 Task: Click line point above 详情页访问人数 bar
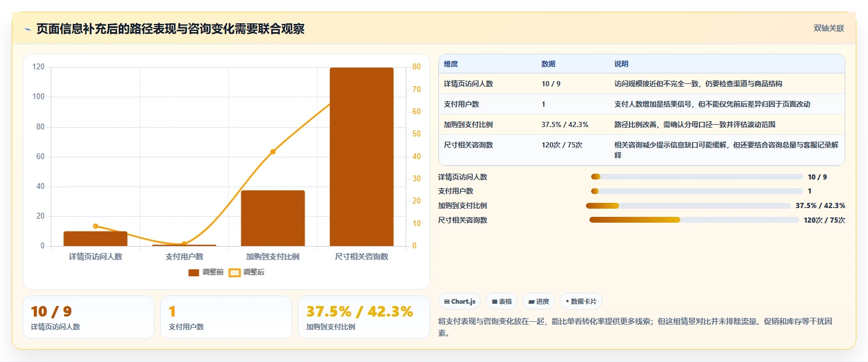coord(96,226)
